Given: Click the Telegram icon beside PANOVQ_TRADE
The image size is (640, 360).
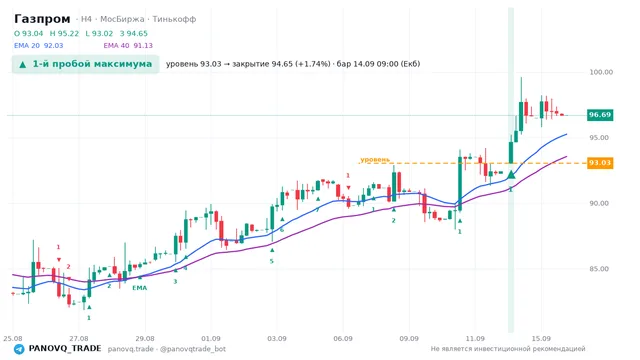Looking at the screenshot, I should (19, 349).
